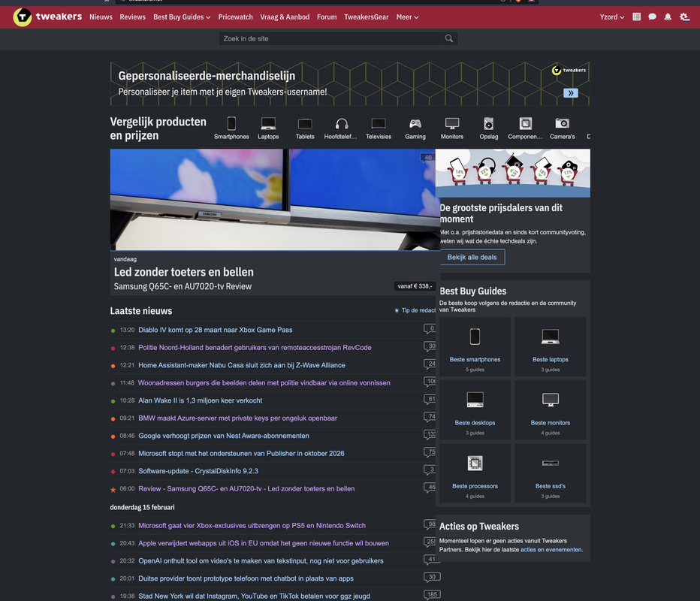Open Beste monitors guide tile

point(551,410)
